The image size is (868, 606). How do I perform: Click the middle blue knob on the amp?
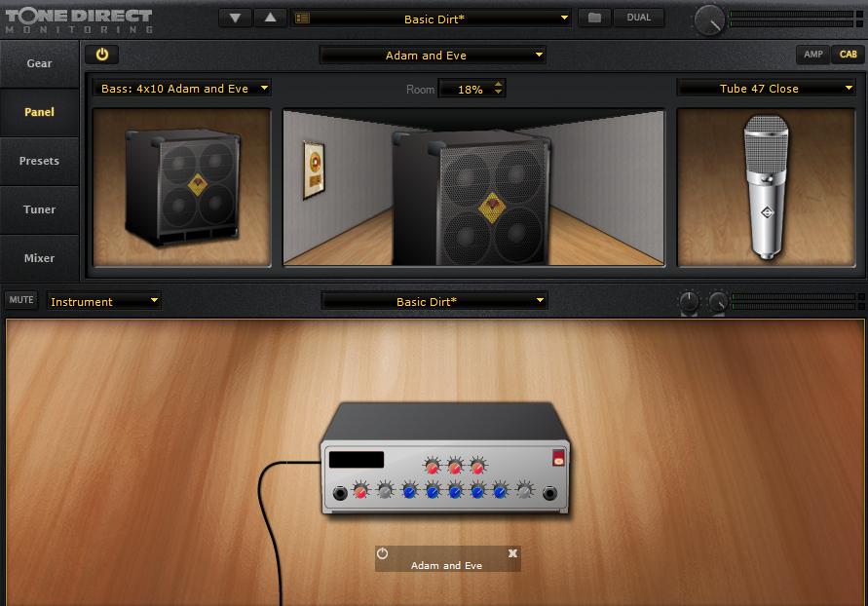455,490
